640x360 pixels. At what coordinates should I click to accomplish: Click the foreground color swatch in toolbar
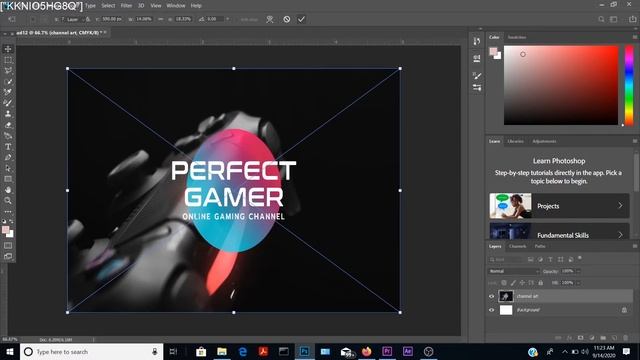pyautogui.click(x=5, y=230)
